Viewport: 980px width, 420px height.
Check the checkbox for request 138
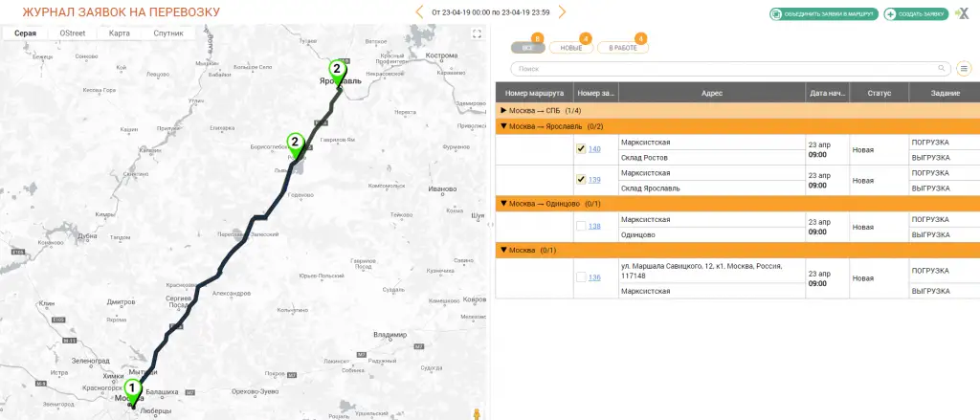[x=582, y=226]
